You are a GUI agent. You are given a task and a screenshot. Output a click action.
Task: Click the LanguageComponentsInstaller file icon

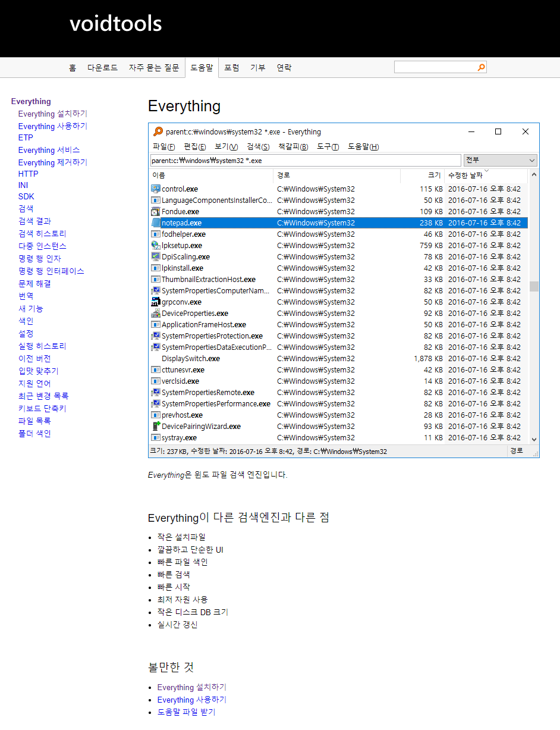tap(156, 200)
